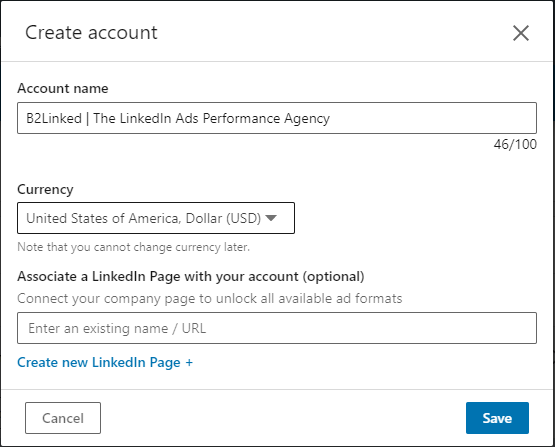Viewport: 555px width, 447px height.
Task: Close the Create account dialog with X
Action: pos(521,33)
